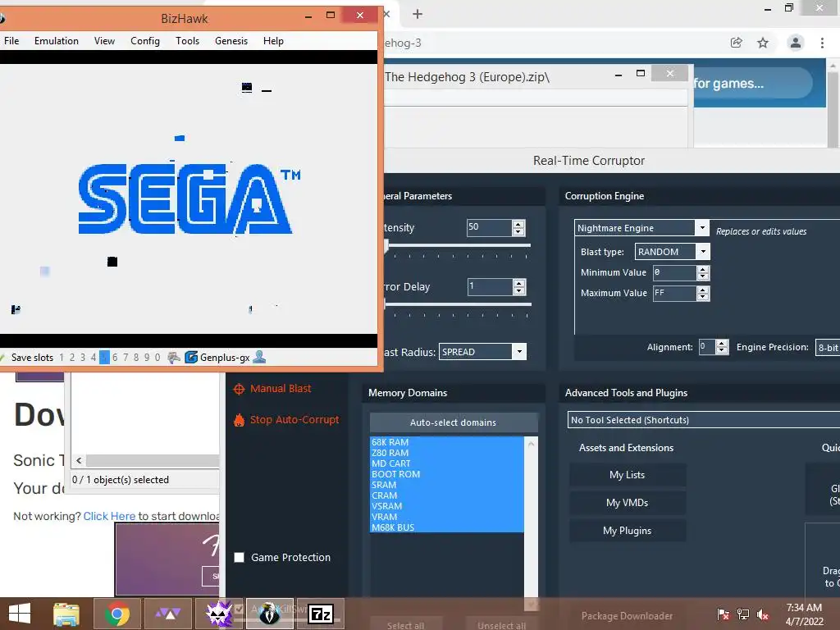Click the Maximum Value field showing FF
This screenshot has height=630, width=840.
pos(674,294)
